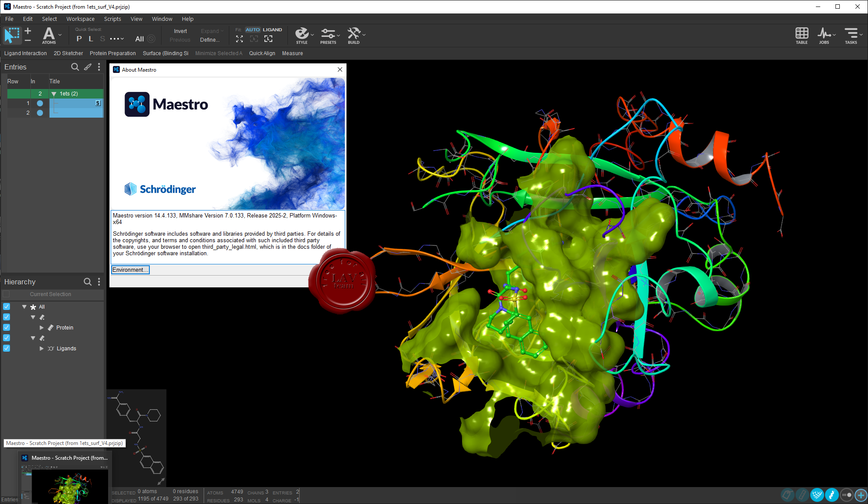Invert the current selection
This screenshot has height=504, width=868.
(180, 31)
